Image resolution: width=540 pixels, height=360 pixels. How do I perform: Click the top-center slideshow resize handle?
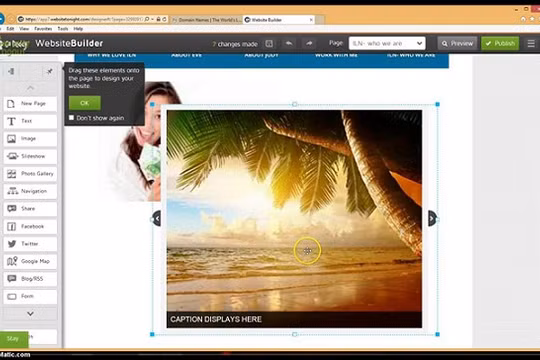pyautogui.click(x=294, y=104)
